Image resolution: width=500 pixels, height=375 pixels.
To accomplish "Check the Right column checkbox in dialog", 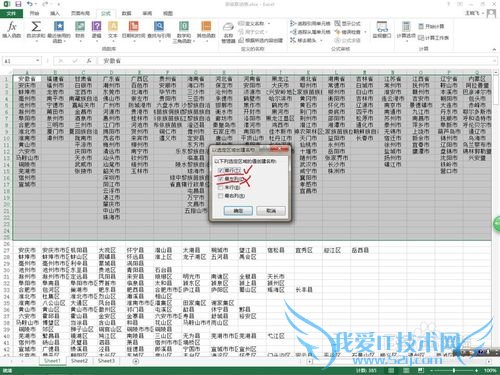I will coord(220,196).
